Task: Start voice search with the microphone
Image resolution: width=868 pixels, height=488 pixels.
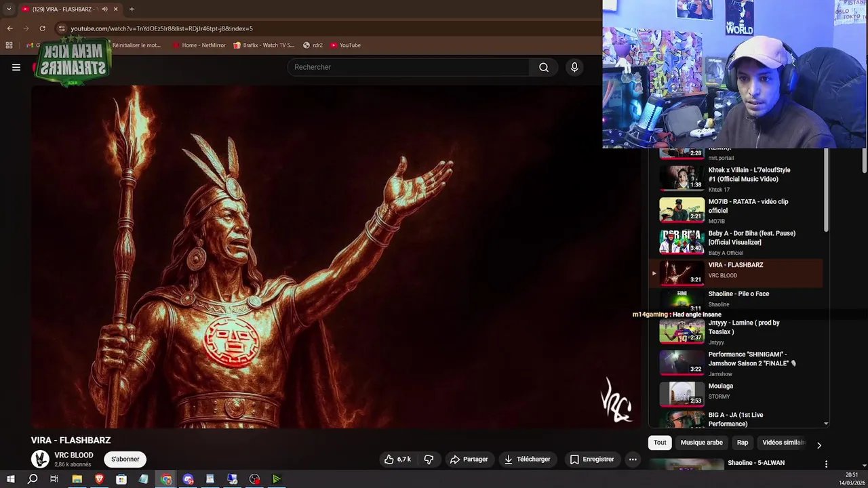Action: click(574, 67)
